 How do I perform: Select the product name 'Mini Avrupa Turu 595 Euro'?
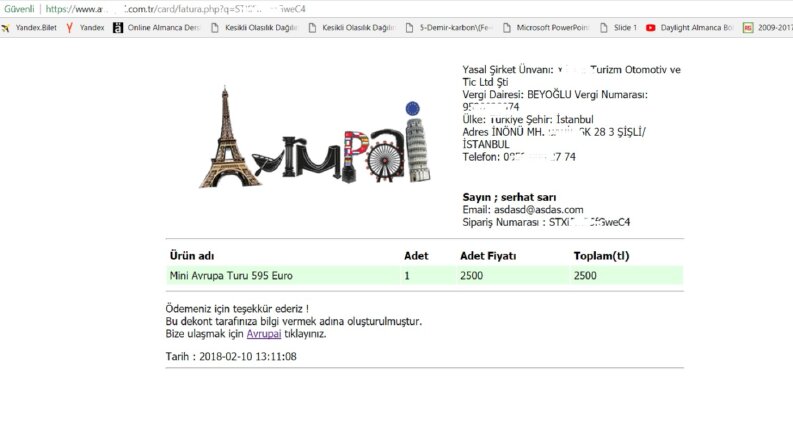(x=231, y=276)
